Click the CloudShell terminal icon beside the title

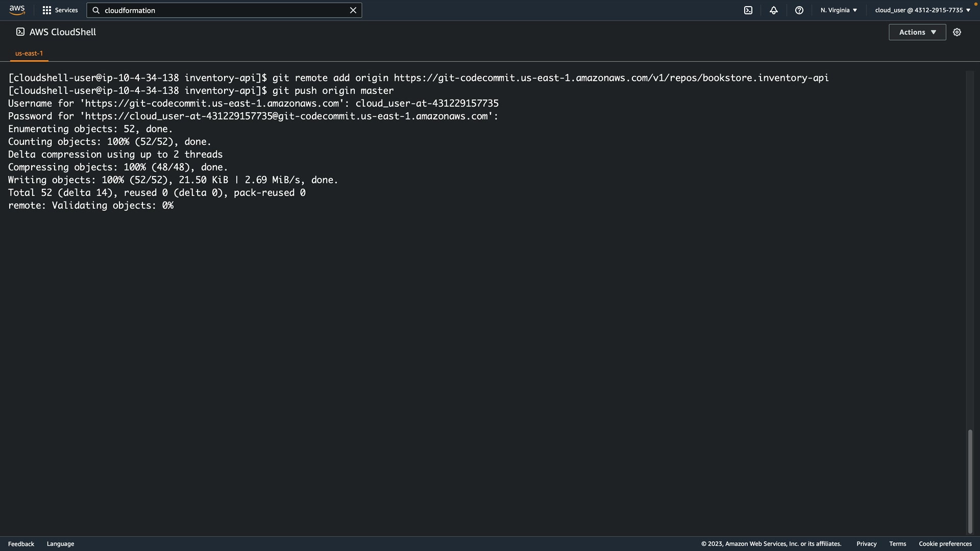click(20, 32)
